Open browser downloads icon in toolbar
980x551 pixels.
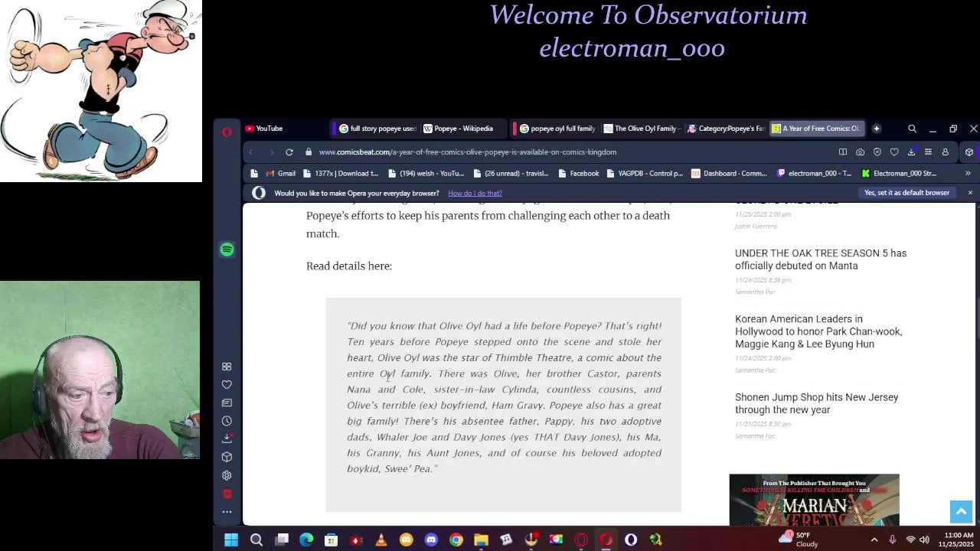pos(911,152)
